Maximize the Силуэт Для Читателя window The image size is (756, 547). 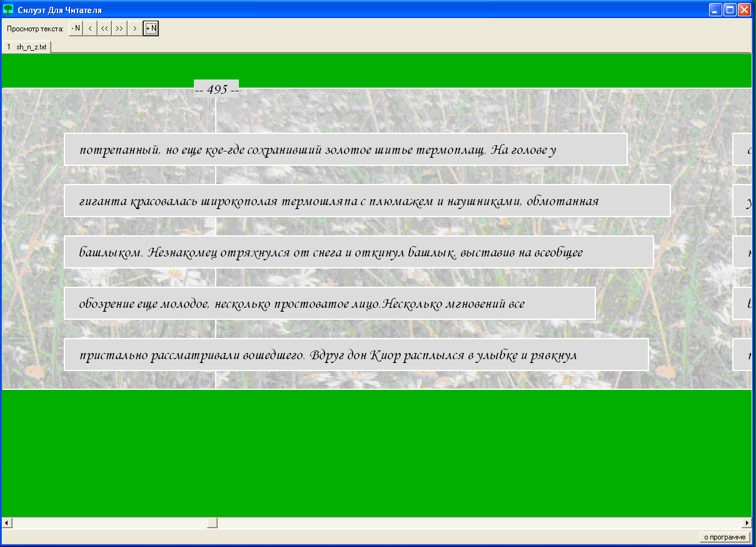[x=730, y=10]
